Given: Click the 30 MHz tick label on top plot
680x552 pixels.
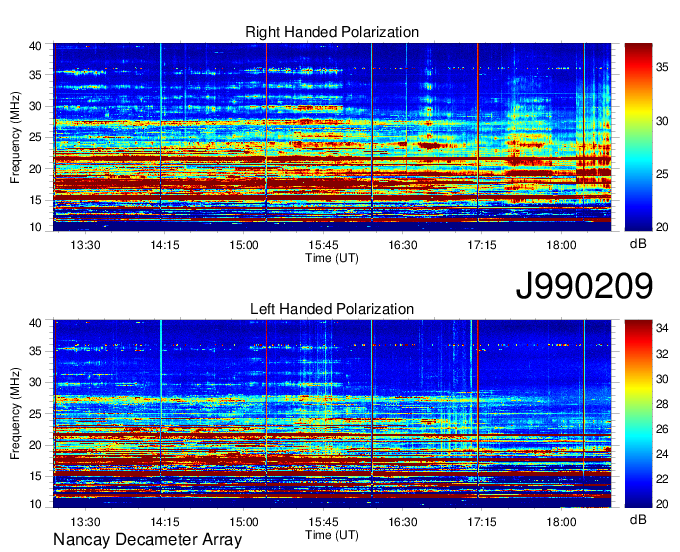Looking at the screenshot, I should [35, 106].
